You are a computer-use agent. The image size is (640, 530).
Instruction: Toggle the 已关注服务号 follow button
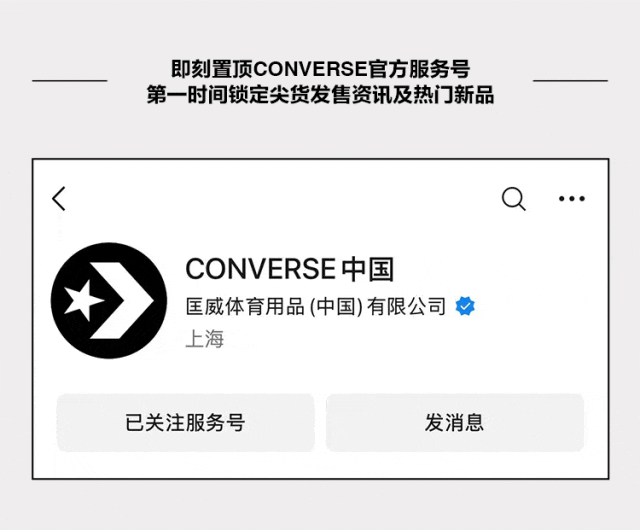(x=185, y=423)
